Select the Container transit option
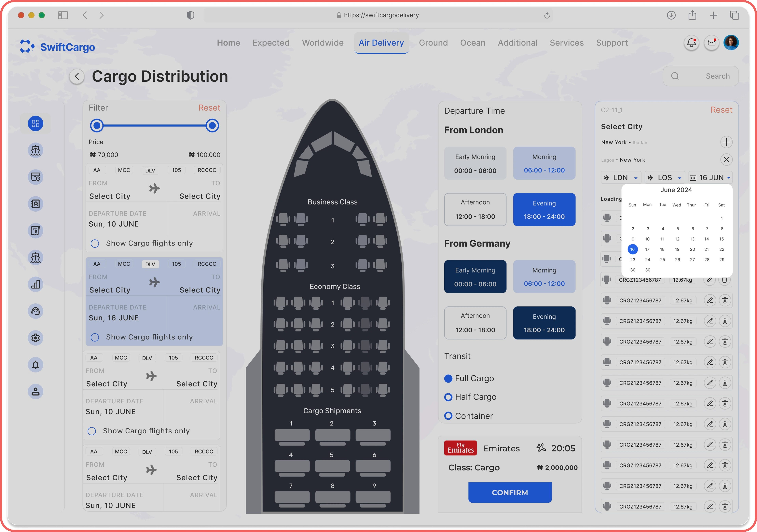This screenshot has width=757, height=532. (448, 416)
